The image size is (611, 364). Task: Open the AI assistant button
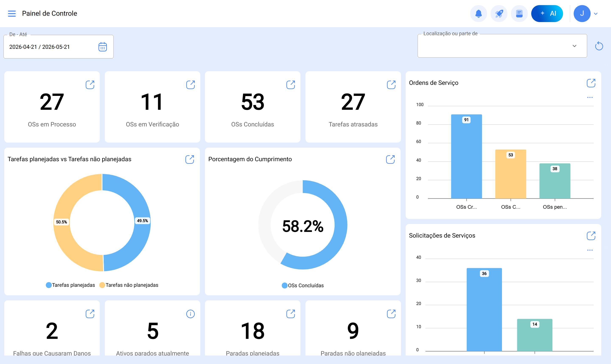pos(547,14)
